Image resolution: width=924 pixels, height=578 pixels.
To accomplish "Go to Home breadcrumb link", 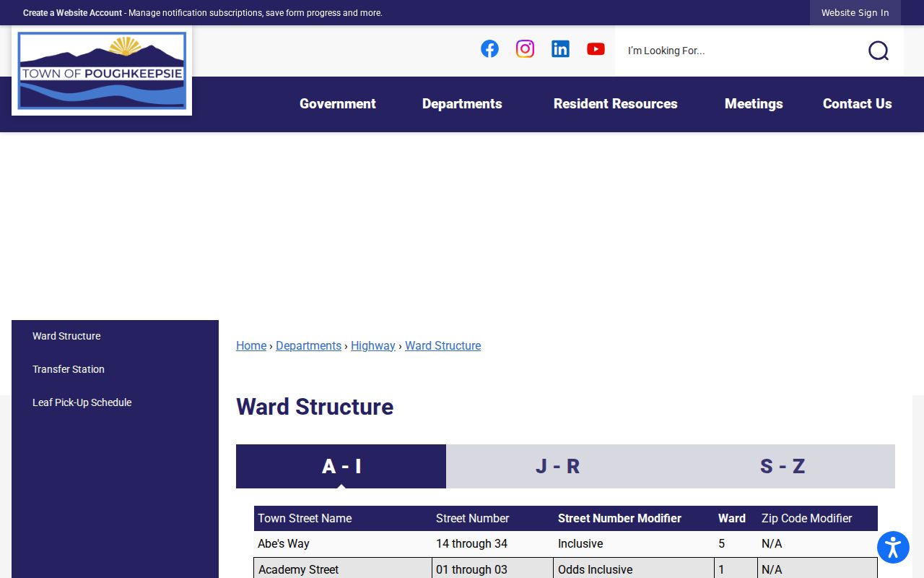I will click(x=251, y=345).
